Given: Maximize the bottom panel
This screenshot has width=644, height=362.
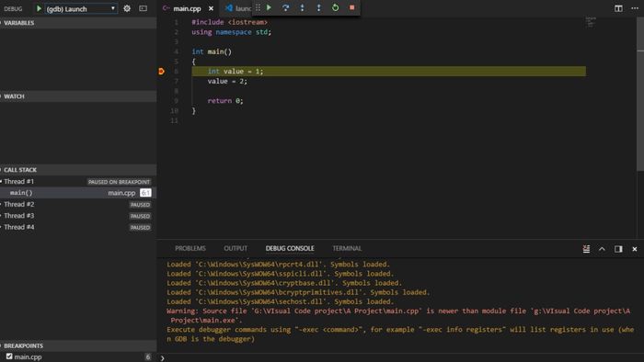Looking at the screenshot, I should coord(602,249).
